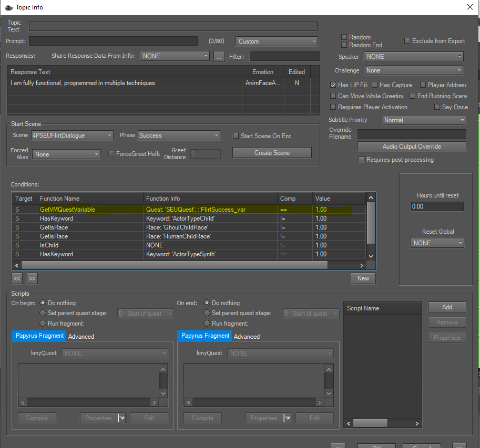The height and width of the screenshot is (448, 480).
Task: Click the Override Filename field
Action: pyautogui.click(x=412, y=133)
